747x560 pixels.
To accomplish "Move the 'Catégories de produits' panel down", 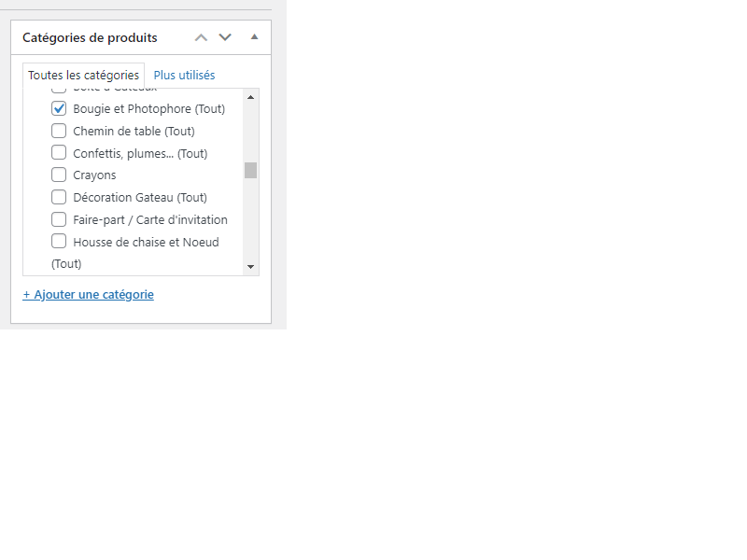I will 224,37.
